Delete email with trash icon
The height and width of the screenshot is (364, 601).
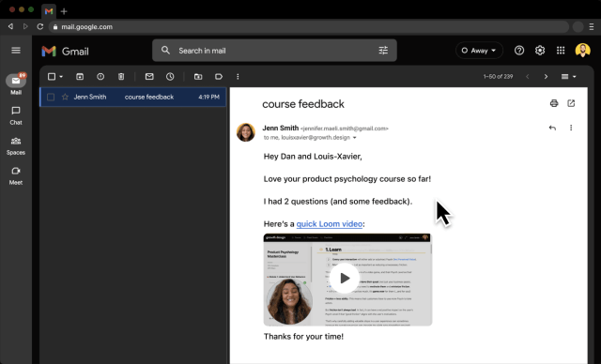[x=121, y=77]
